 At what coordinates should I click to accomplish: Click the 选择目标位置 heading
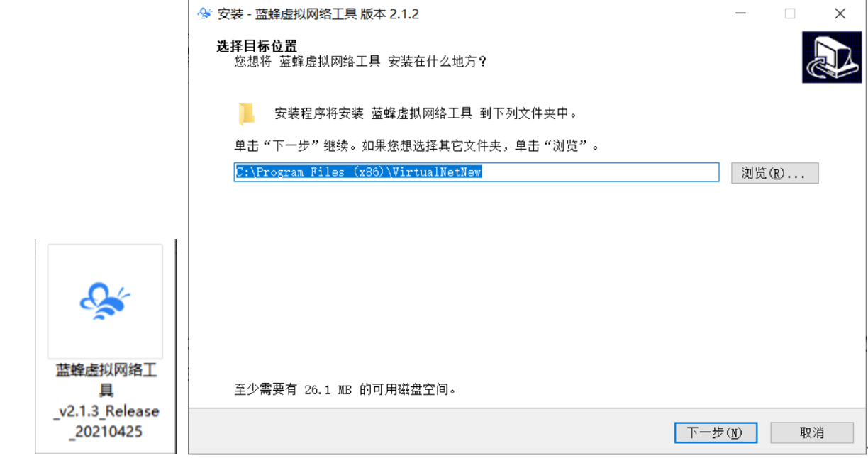click(x=257, y=47)
